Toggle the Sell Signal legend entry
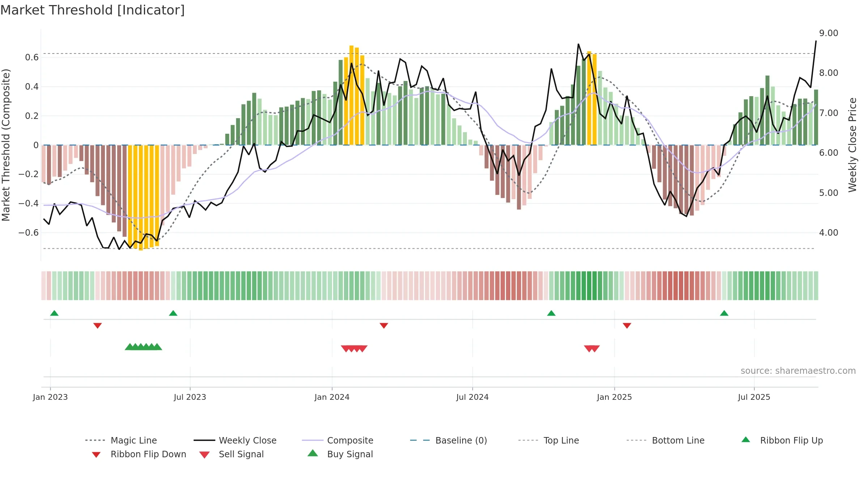Screen dimensions: 868x488 click(x=231, y=454)
